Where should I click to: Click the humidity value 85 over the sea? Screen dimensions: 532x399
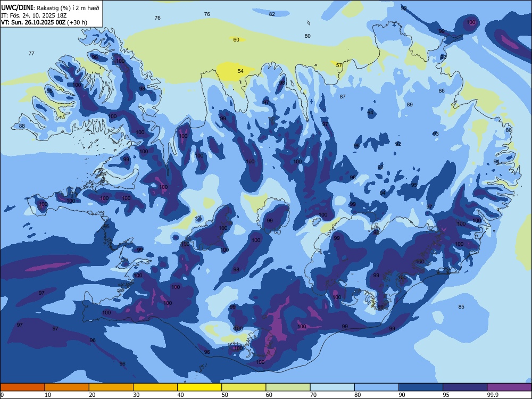click(x=461, y=307)
